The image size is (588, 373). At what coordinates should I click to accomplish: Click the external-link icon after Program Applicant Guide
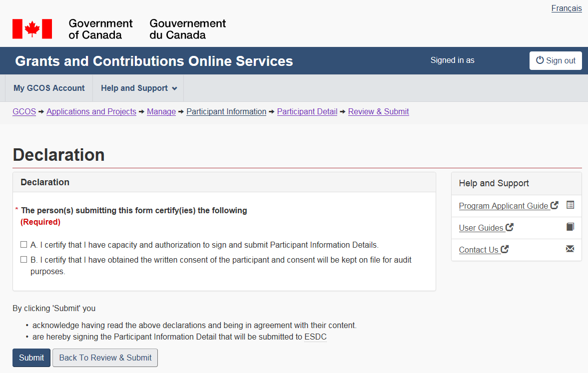[x=554, y=205]
